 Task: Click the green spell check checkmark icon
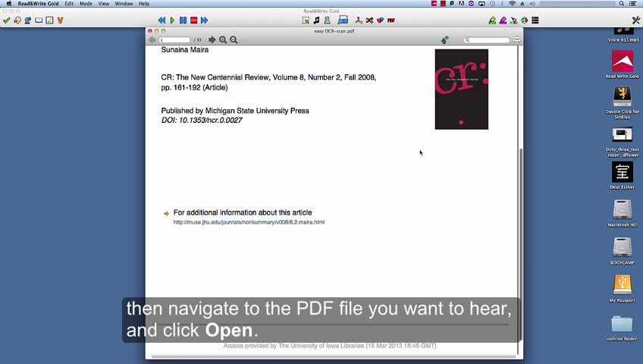point(7,20)
